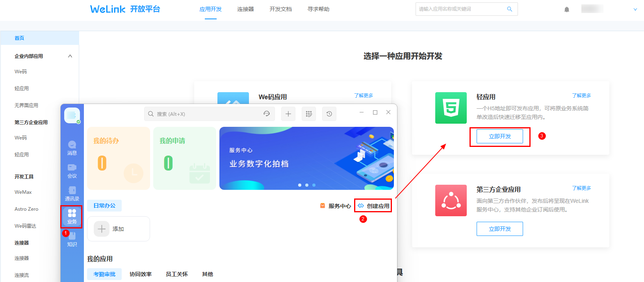Image resolution: width=644 pixels, height=282 pixels.
Task: Switch to the 连接器 top menu
Action: (x=245, y=9)
